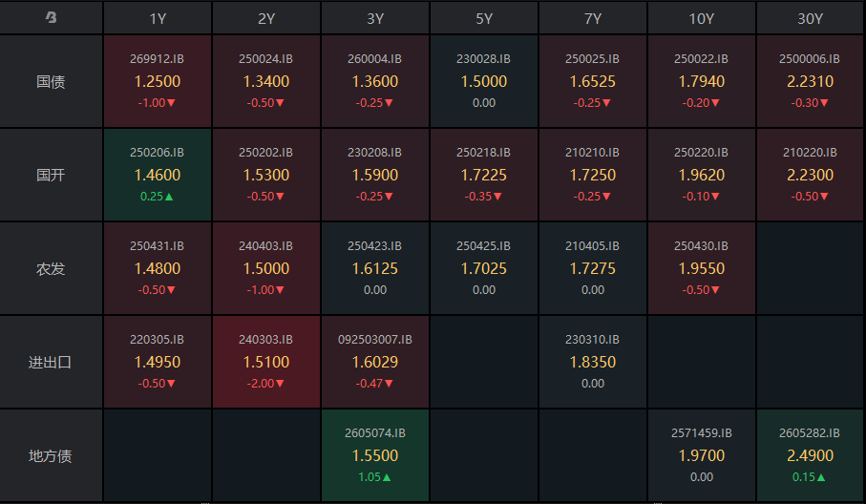Screen dimensions: 866x504
Task: Open bond code 250430.IB
Action: [702, 246]
